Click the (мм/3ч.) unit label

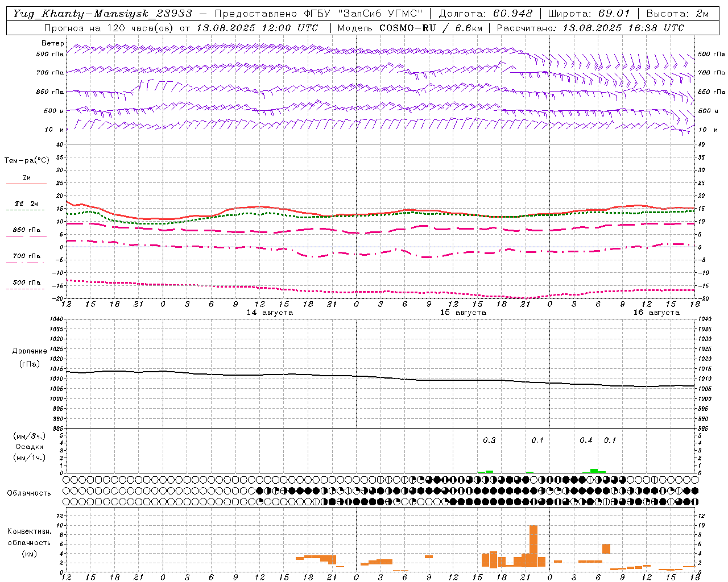point(30,436)
